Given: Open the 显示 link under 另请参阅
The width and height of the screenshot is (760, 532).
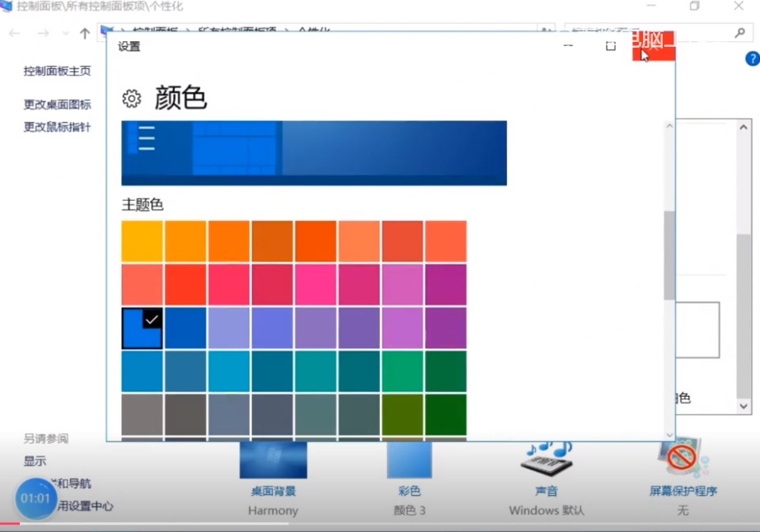Looking at the screenshot, I should 35,461.
